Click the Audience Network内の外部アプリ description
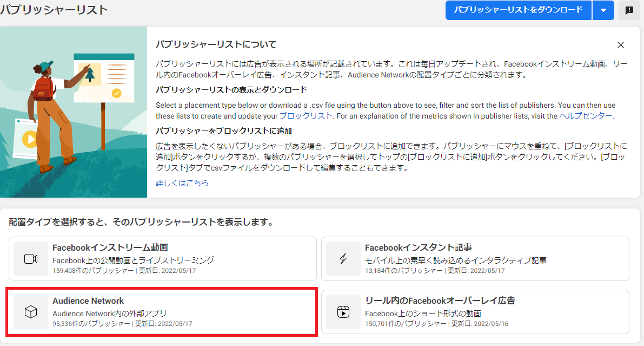 (109, 313)
